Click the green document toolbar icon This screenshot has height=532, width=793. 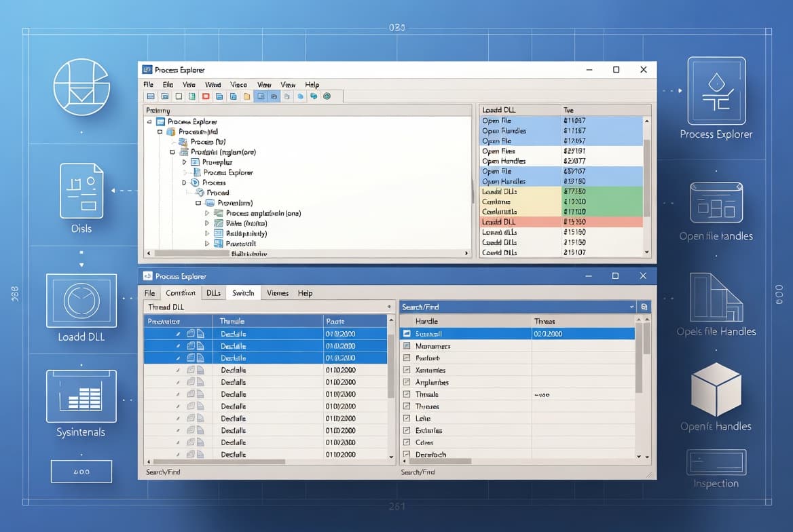(x=192, y=96)
